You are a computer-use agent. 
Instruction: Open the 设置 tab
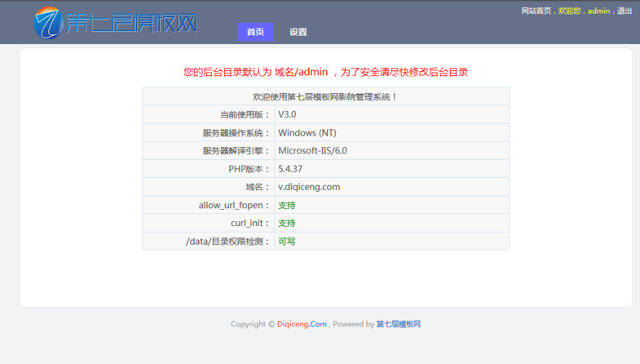298,32
